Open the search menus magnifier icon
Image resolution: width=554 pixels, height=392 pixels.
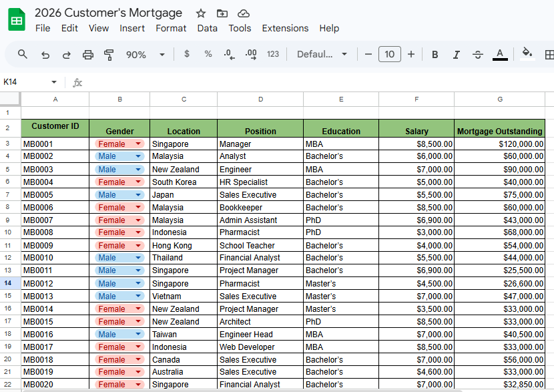pos(22,55)
